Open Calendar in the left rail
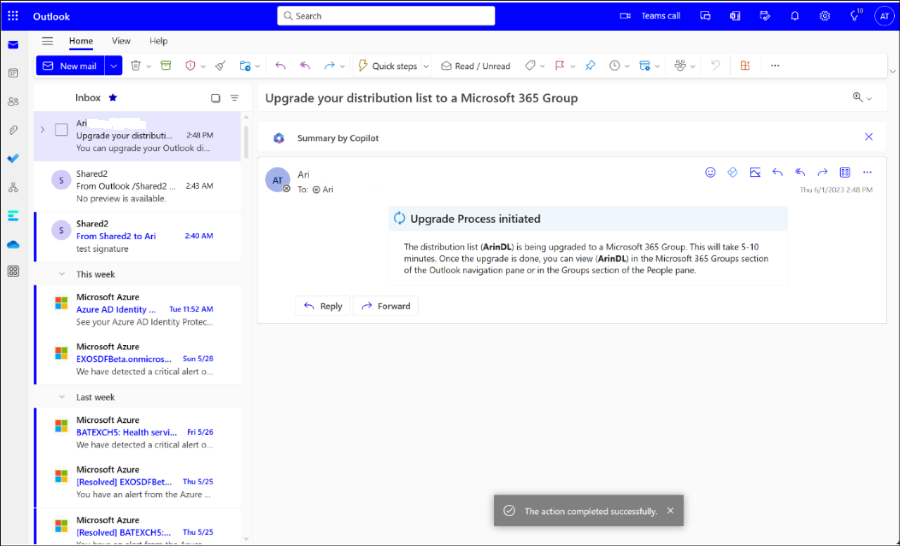 (x=13, y=73)
